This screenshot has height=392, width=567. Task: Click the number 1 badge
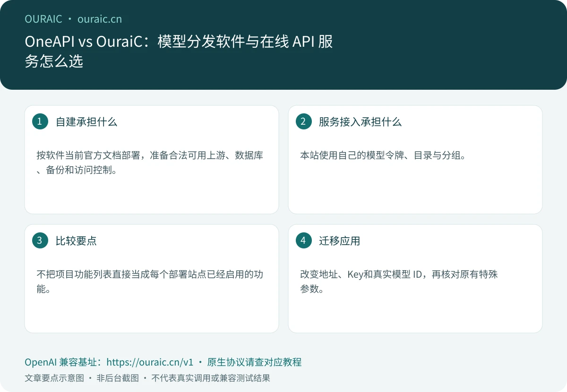point(40,121)
